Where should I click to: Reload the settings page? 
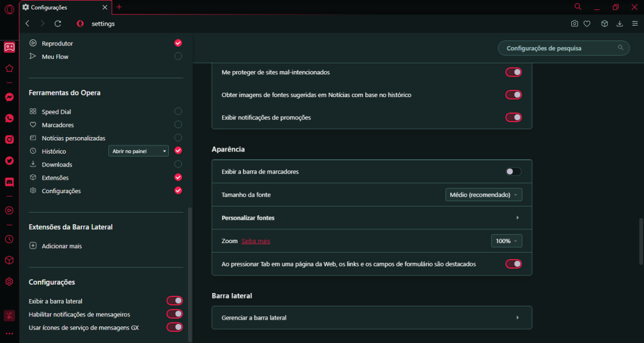[x=58, y=24]
